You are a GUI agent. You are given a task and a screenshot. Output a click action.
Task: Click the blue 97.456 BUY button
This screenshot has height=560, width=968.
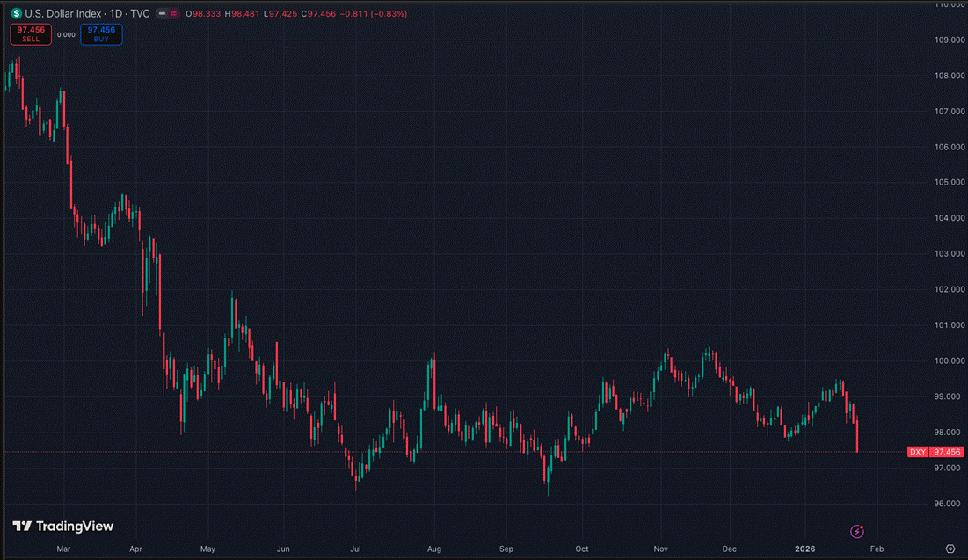(101, 34)
